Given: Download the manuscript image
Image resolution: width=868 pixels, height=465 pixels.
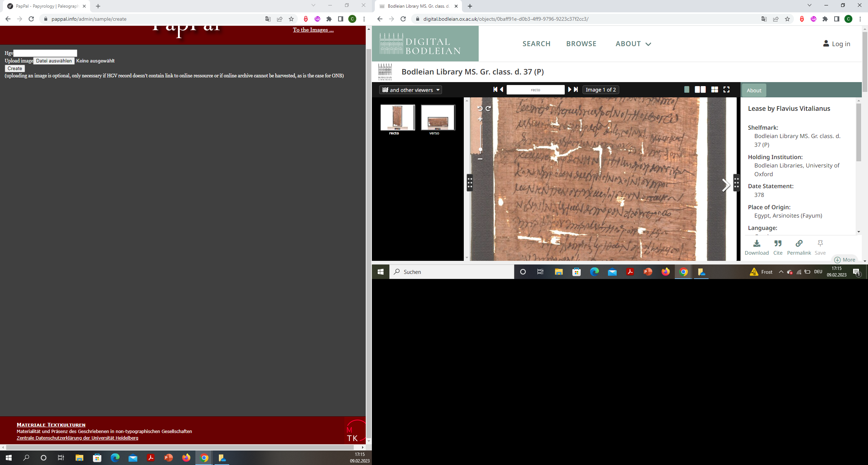Looking at the screenshot, I should tap(757, 247).
